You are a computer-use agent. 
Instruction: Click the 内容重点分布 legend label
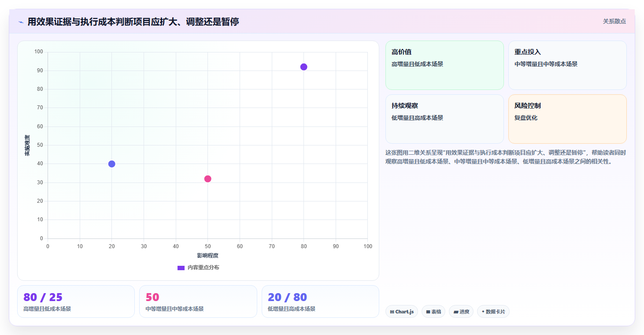click(x=203, y=268)
